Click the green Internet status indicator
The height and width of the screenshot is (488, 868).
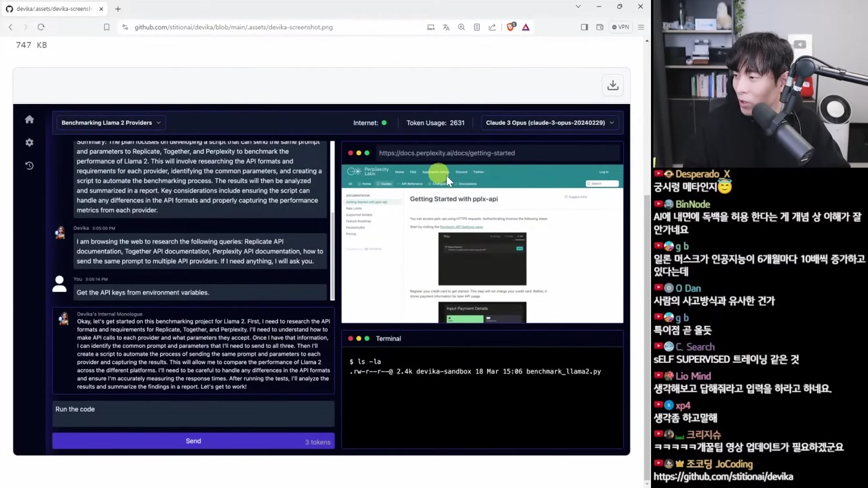(x=384, y=123)
